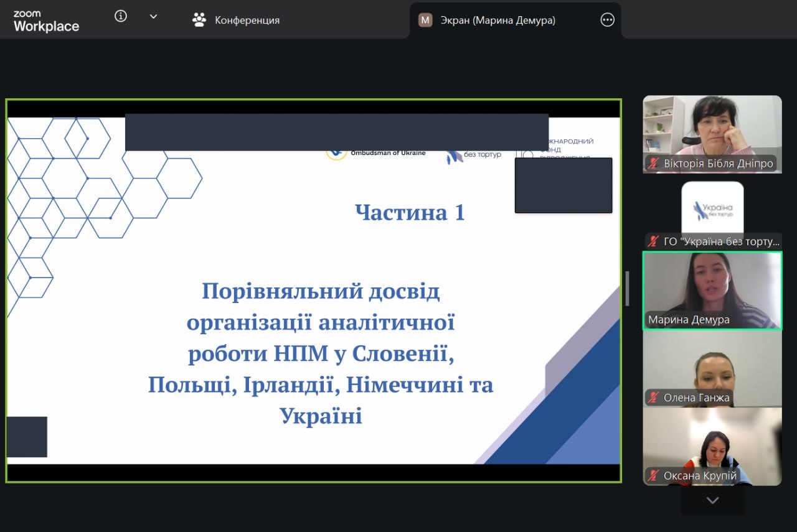Viewport: 797px width, 532px height.
Task: Click the M avatar on the screen tab
Action: pyautogui.click(x=425, y=21)
